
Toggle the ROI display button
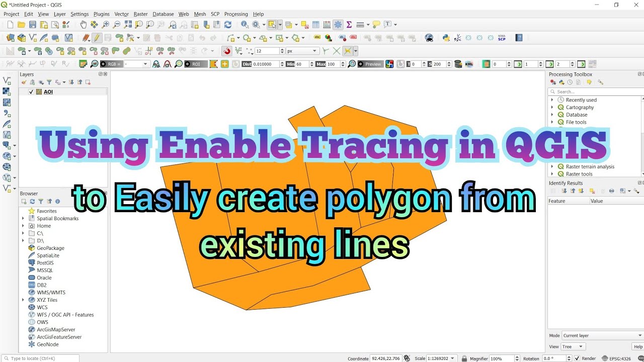pyautogui.click(x=196, y=64)
